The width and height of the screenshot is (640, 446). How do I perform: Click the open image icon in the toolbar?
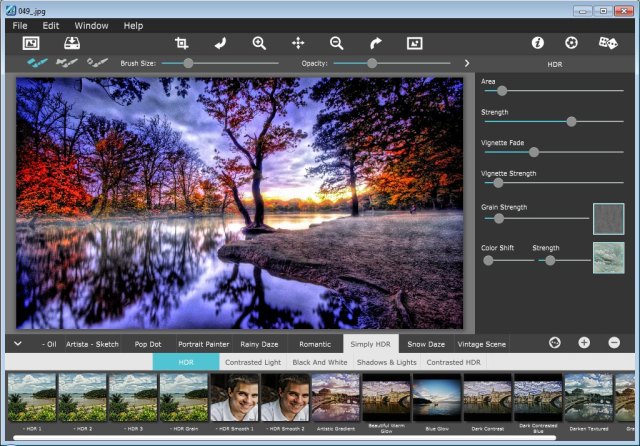(x=31, y=43)
